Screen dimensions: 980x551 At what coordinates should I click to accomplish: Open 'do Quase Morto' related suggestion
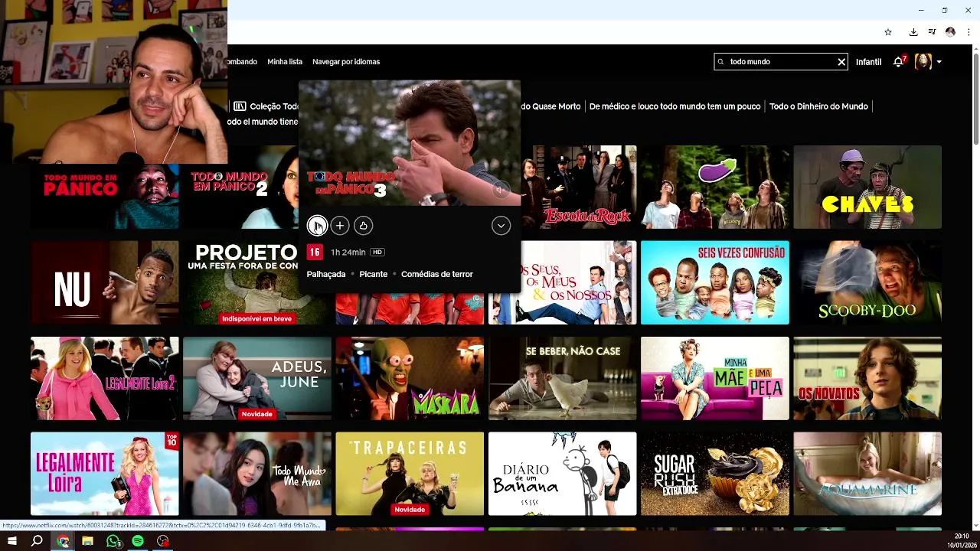(550, 106)
